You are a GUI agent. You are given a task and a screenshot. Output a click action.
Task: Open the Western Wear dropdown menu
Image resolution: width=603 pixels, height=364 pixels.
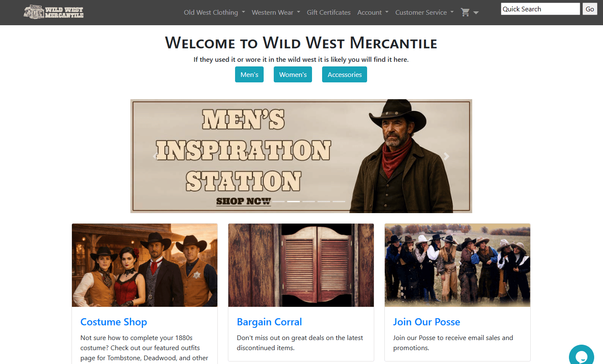275,12
